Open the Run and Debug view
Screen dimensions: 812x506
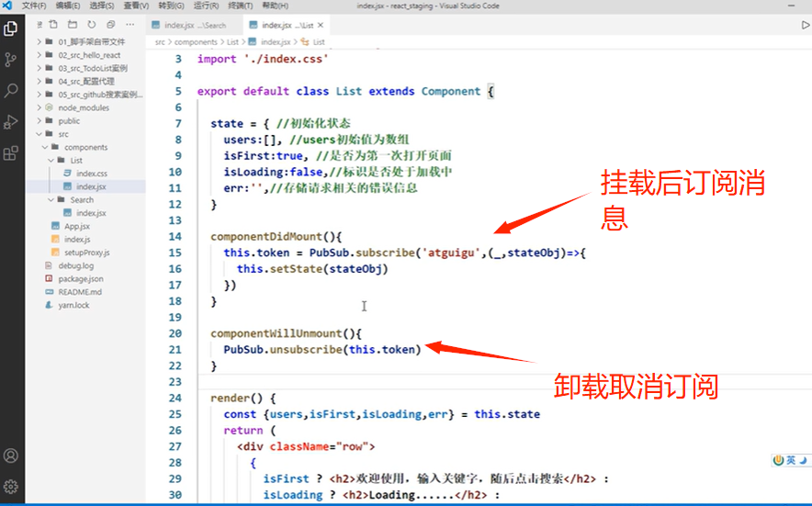(x=10, y=122)
